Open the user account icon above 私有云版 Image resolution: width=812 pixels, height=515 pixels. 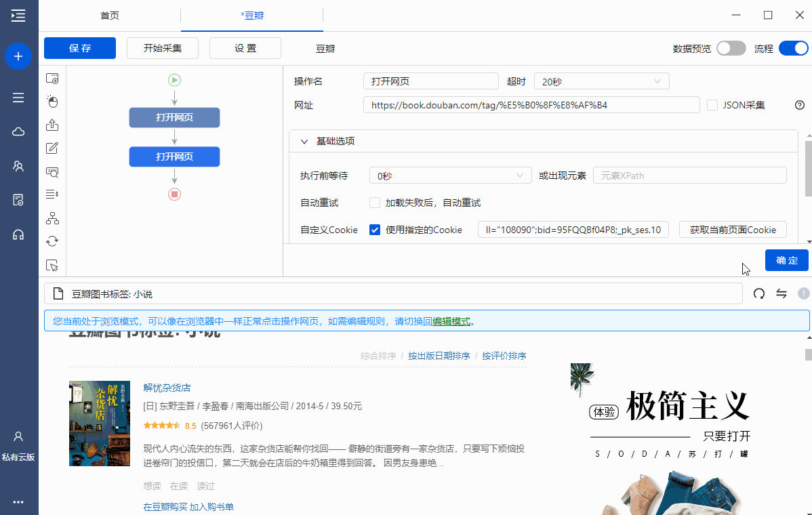pyautogui.click(x=18, y=437)
